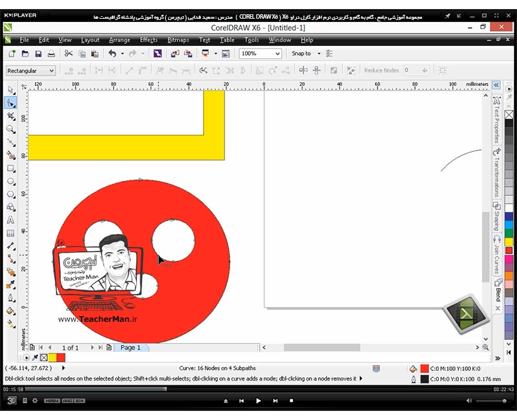Expand the color palette with bottom double arrow
Image resolution: width=517 pixels, height=420 pixels.
click(498, 358)
